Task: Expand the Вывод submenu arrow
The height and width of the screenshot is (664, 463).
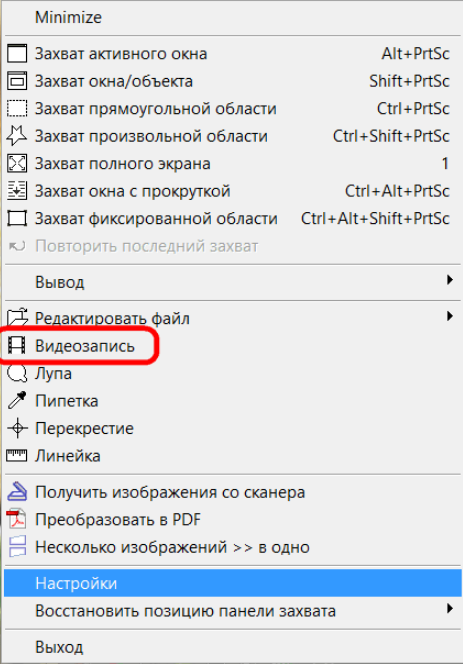Action: tap(450, 280)
